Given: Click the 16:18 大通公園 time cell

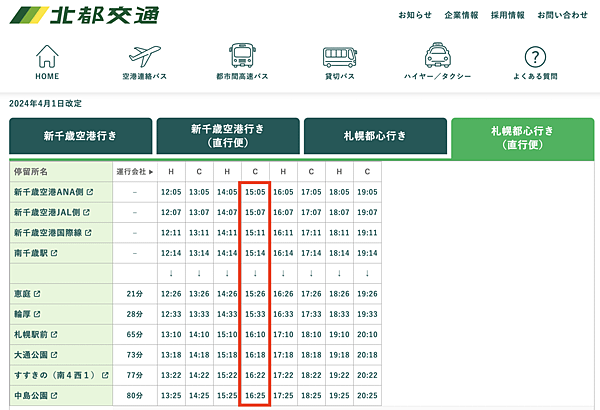Looking at the screenshot, I should coord(255,355).
